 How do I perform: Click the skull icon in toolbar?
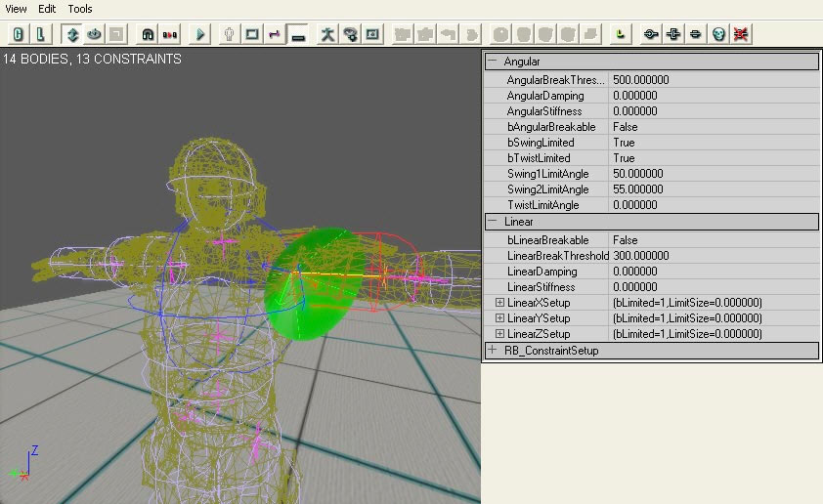click(x=719, y=34)
